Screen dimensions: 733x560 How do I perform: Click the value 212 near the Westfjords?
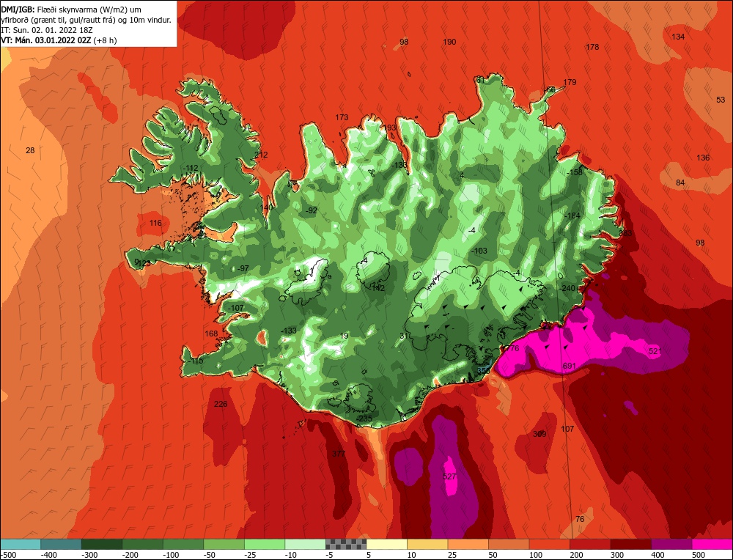261,155
